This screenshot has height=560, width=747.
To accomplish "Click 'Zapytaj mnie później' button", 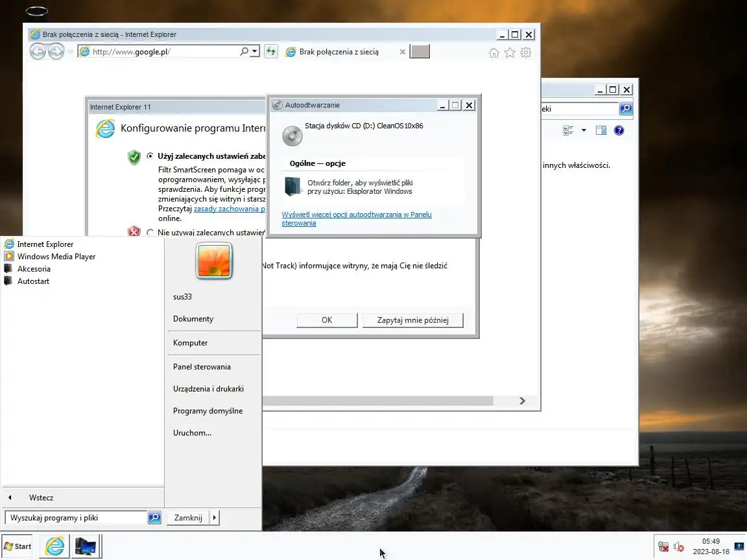I will coord(412,320).
